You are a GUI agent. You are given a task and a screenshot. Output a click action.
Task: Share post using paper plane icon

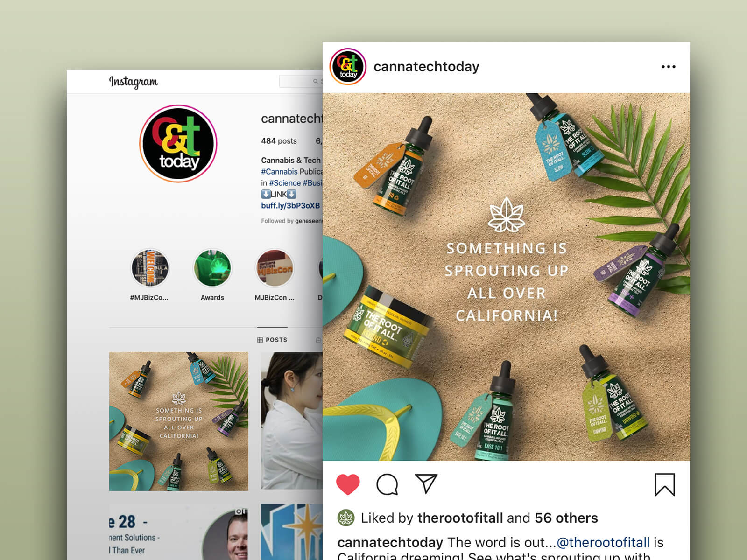click(x=426, y=484)
